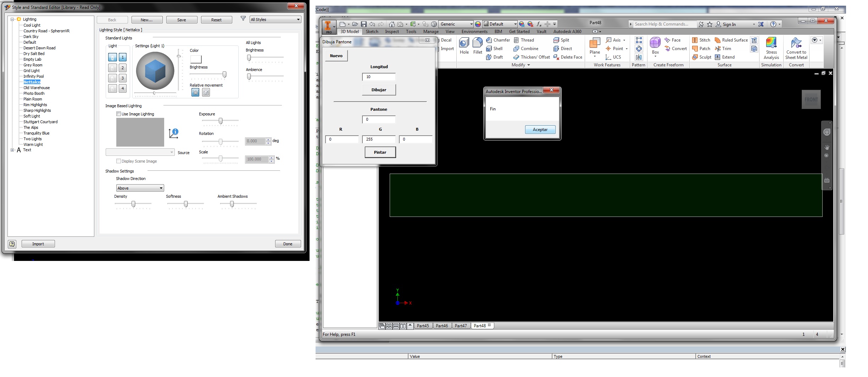Click Aceptar in the Fin message box
This screenshot has width=868, height=377.
click(x=540, y=129)
